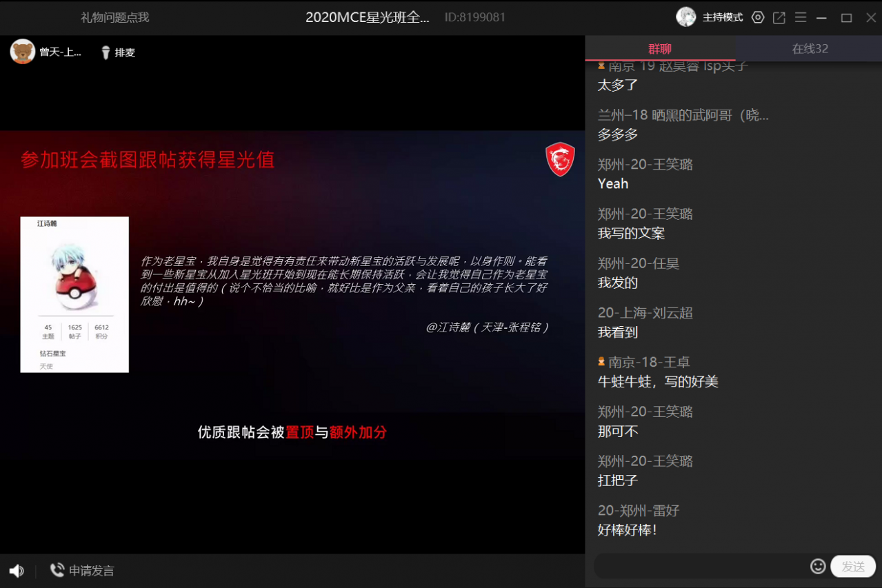Viewport: 882px width, 588px height.
Task: Open the hamburger menu in title bar
Action: (x=801, y=18)
